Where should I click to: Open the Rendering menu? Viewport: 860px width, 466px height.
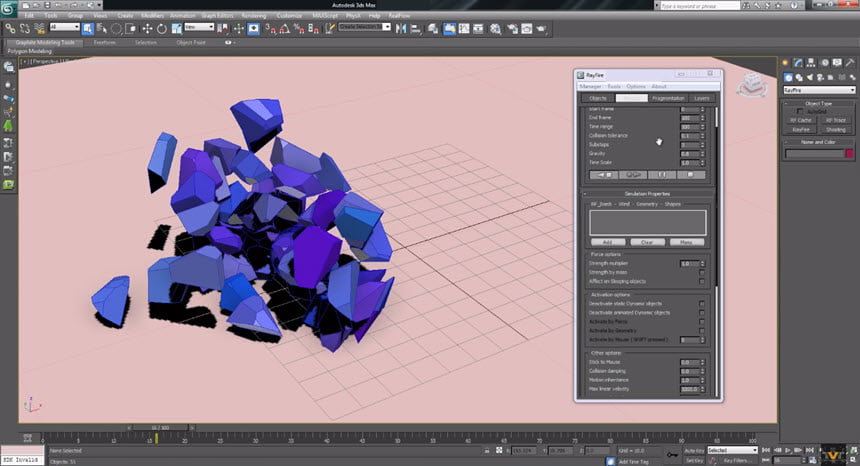[x=253, y=16]
